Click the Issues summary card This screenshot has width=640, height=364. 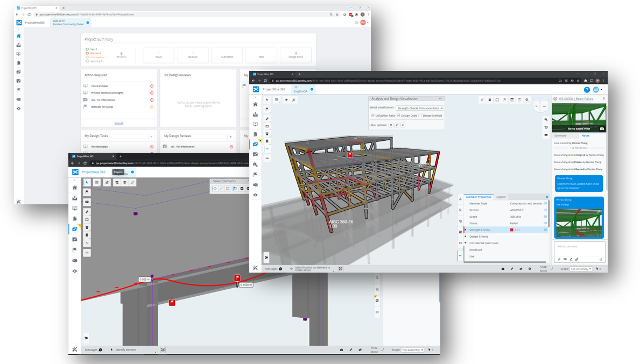(158, 55)
